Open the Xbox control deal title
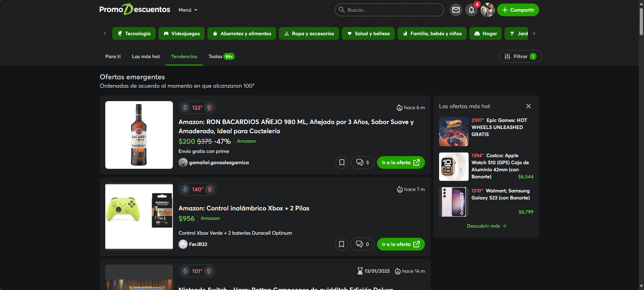Viewport: 644px width, 290px height. click(x=244, y=208)
